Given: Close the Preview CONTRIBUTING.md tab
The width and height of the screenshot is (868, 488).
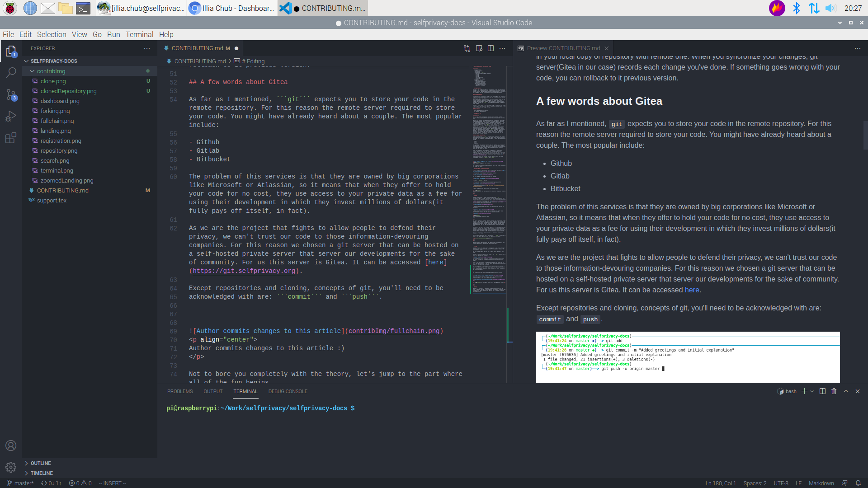Looking at the screenshot, I should pos(607,48).
